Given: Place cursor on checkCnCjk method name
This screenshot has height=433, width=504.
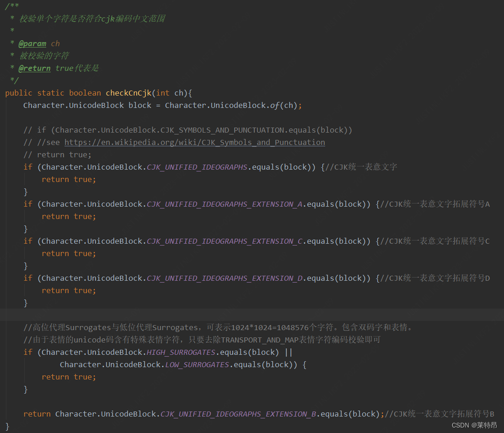Looking at the screenshot, I should pos(129,93).
